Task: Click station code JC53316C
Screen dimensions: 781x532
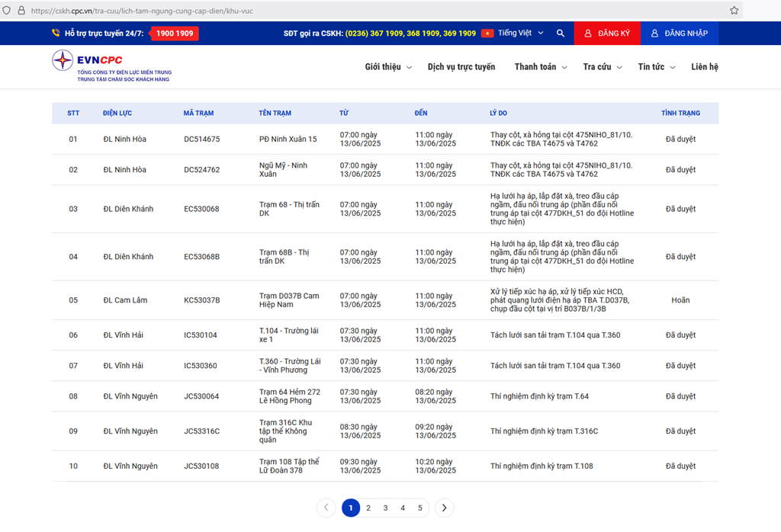Action: (201, 431)
